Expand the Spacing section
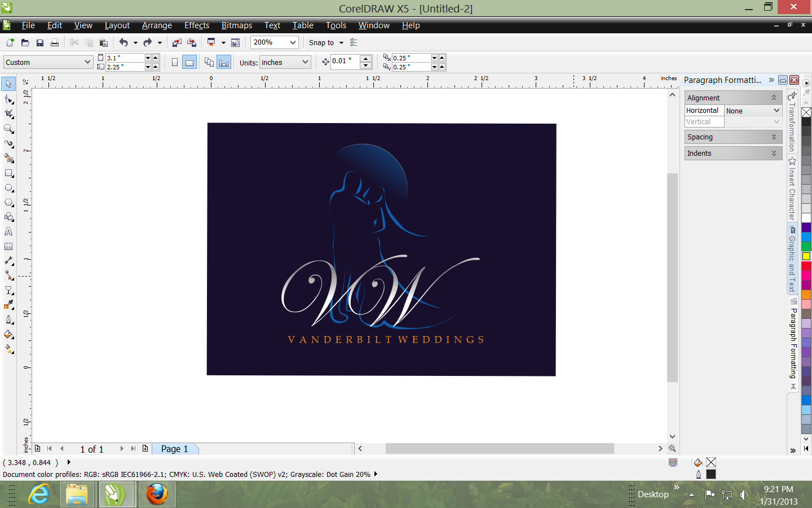Viewport: 812px width, 508px height. click(733, 137)
